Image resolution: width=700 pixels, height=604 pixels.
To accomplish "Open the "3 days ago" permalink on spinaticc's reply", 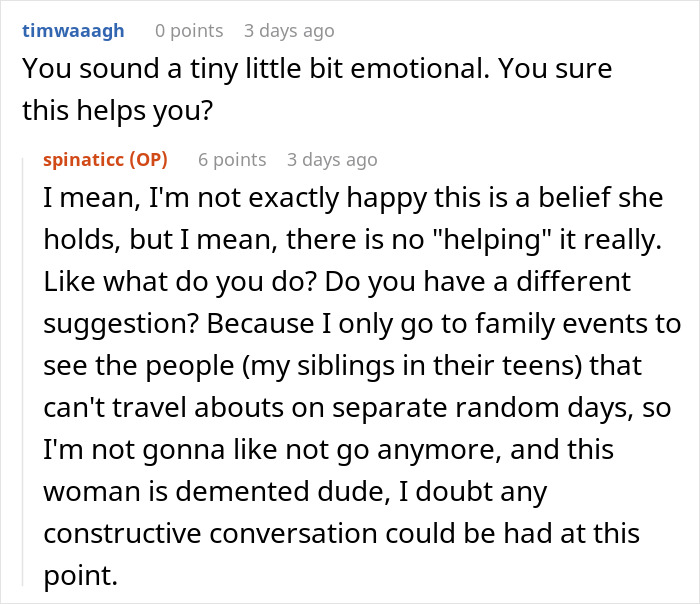I will pyautogui.click(x=332, y=160).
